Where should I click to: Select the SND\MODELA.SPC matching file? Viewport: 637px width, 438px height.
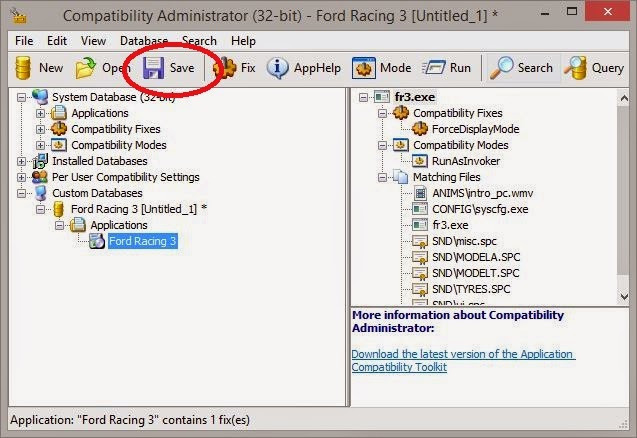[476, 257]
